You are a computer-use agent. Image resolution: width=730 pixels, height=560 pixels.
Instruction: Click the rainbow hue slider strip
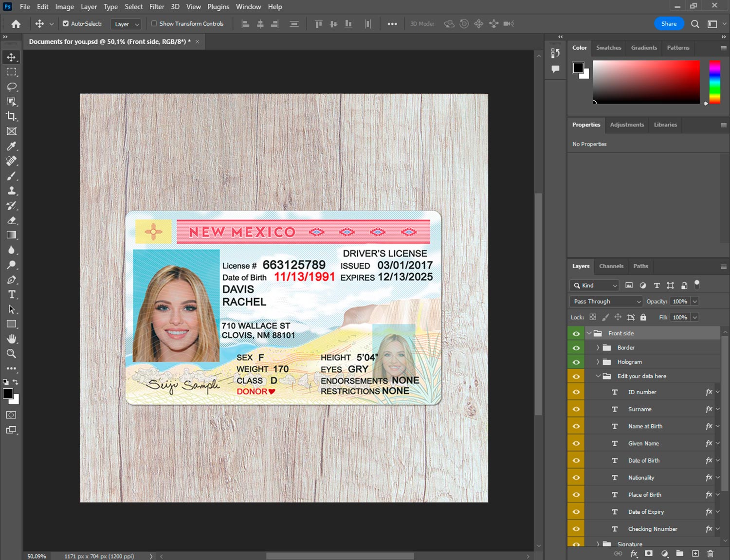click(x=714, y=82)
